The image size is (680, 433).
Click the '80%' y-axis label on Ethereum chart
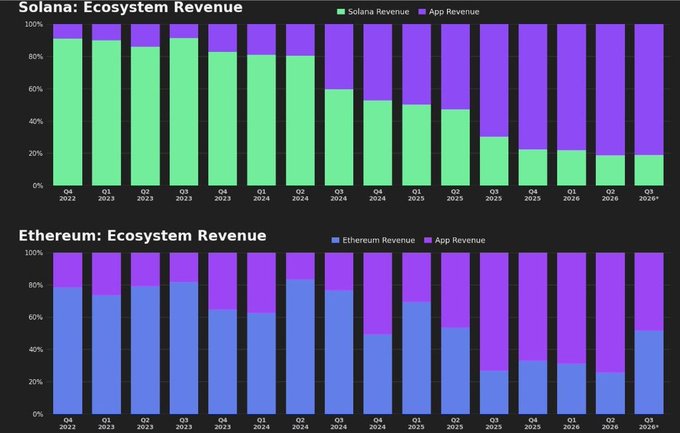tap(36, 285)
